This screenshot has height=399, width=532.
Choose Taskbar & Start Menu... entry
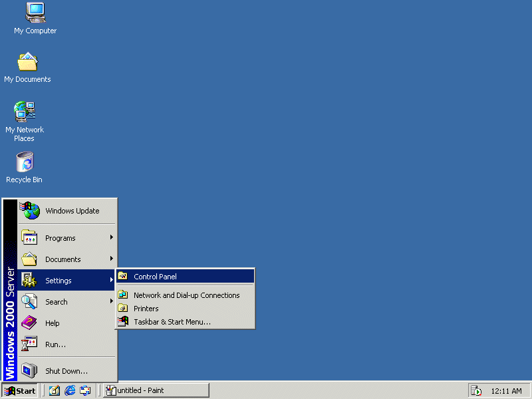(x=186, y=322)
